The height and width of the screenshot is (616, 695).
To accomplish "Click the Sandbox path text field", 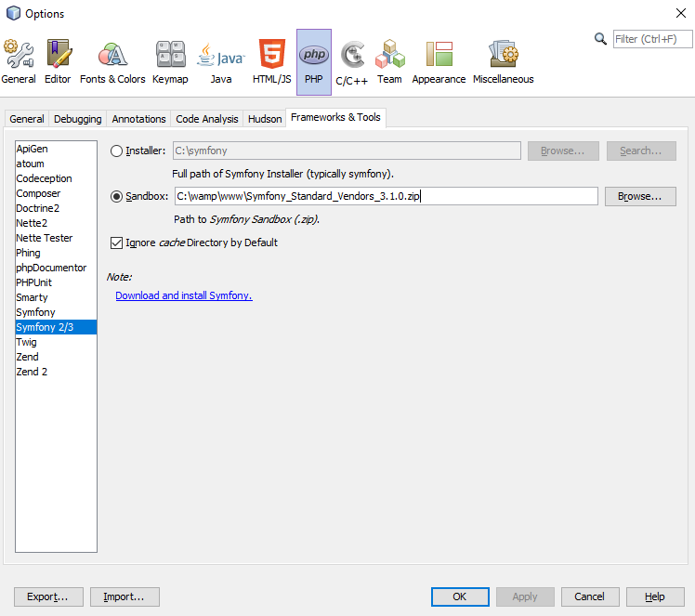I will click(x=387, y=196).
